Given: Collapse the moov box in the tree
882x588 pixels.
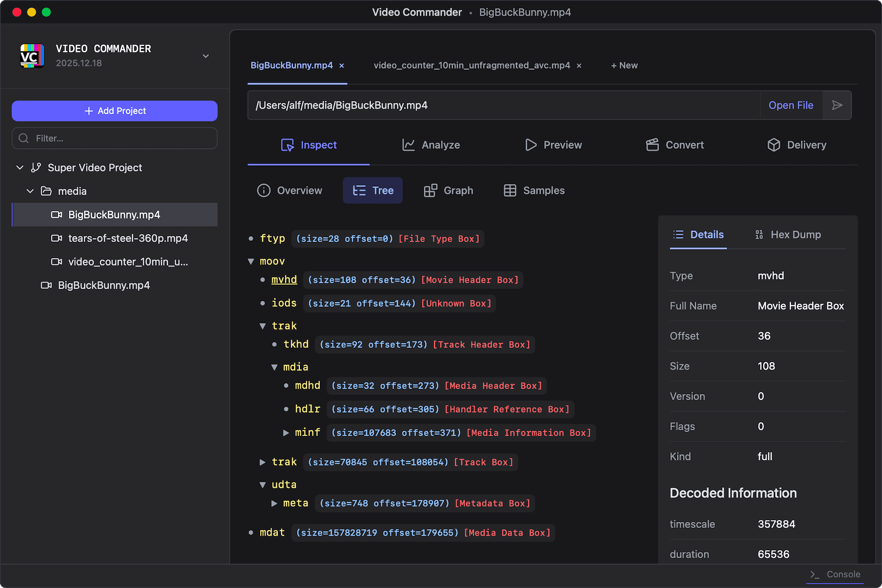Looking at the screenshot, I should tap(251, 261).
